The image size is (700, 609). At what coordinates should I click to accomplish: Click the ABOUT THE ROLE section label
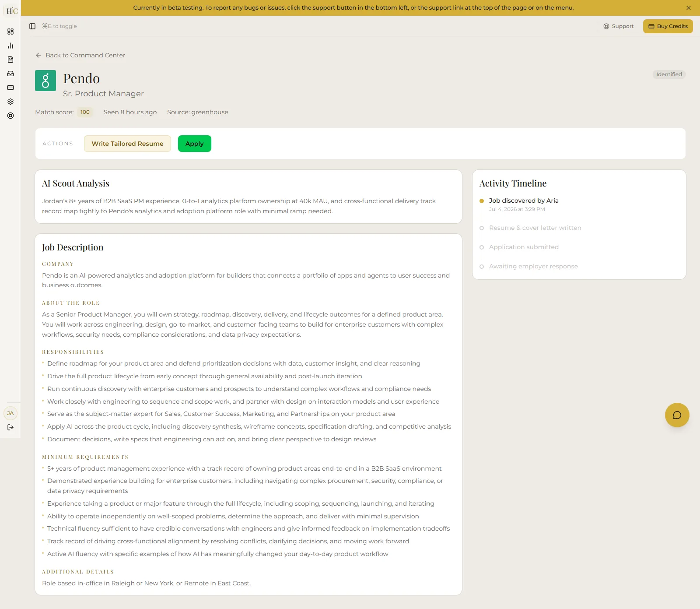[x=71, y=303]
